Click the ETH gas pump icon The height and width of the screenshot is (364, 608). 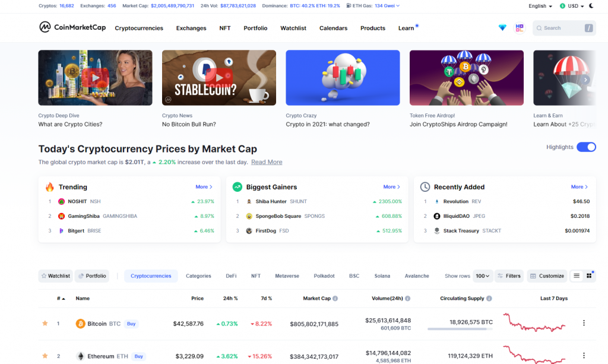coord(349,6)
